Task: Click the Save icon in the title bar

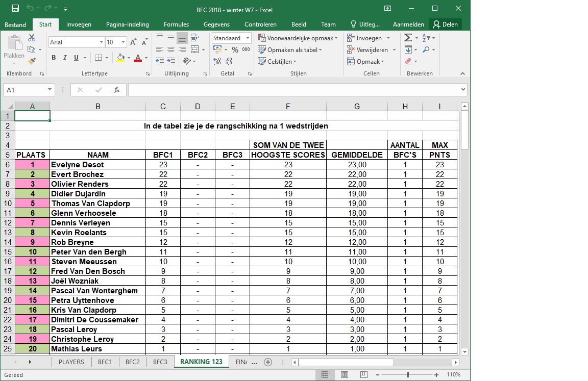Action: [15, 9]
